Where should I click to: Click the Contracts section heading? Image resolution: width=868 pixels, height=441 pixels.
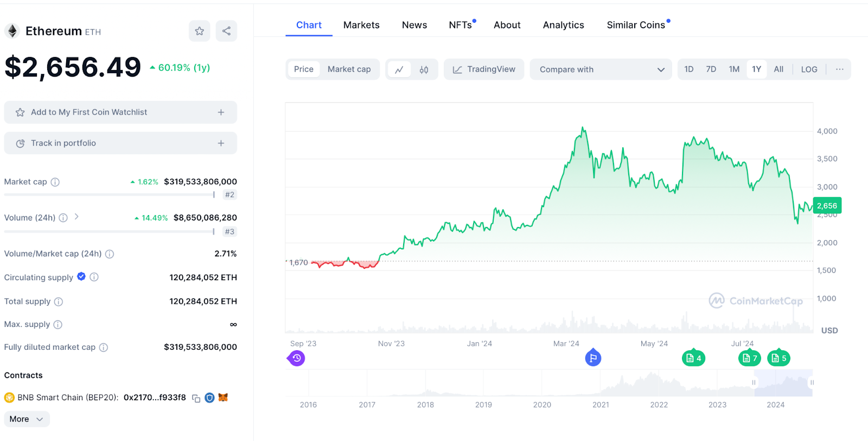23,375
